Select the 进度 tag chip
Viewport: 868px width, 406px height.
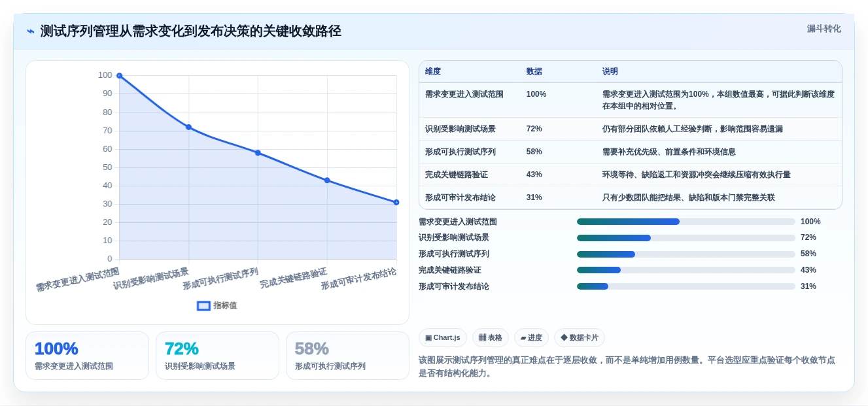531,337
